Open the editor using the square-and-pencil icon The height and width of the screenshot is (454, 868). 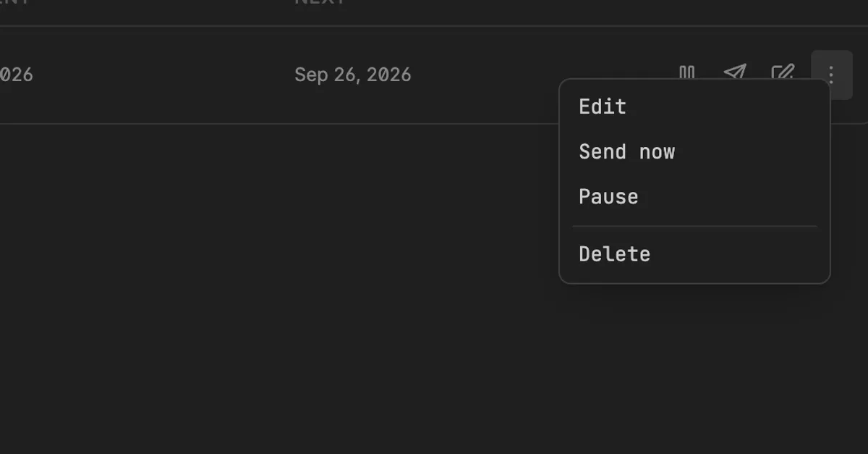click(783, 72)
